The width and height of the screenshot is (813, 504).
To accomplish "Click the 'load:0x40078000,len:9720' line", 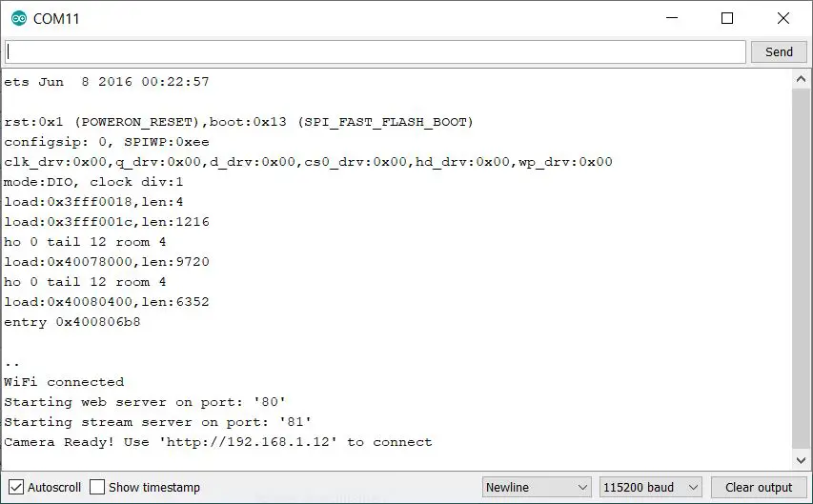I will tap(107, 262).
